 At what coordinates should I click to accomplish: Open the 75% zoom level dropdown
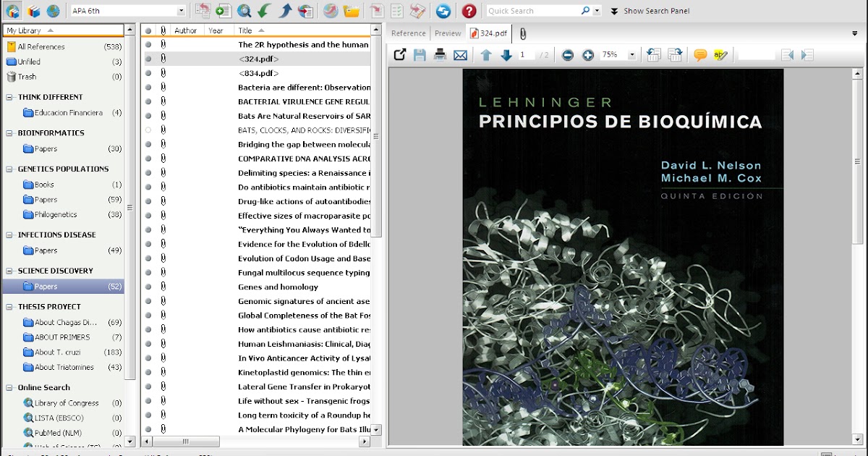631,55
